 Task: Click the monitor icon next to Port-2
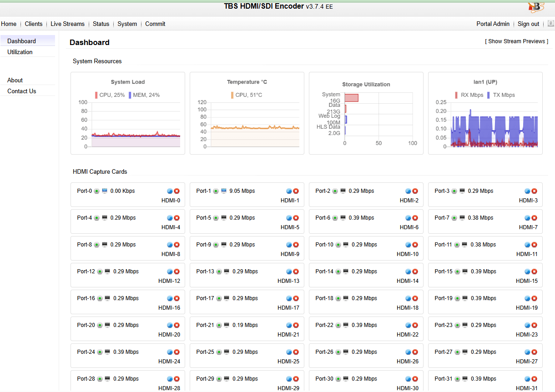tap(343, 191)
